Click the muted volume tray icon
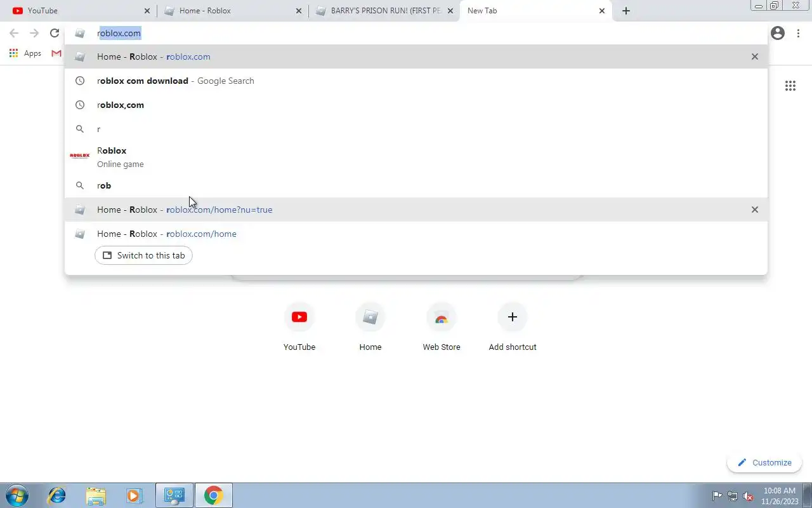Image resolution: width=812 pixels, height=508 pixels. click(x=748, y=496)
